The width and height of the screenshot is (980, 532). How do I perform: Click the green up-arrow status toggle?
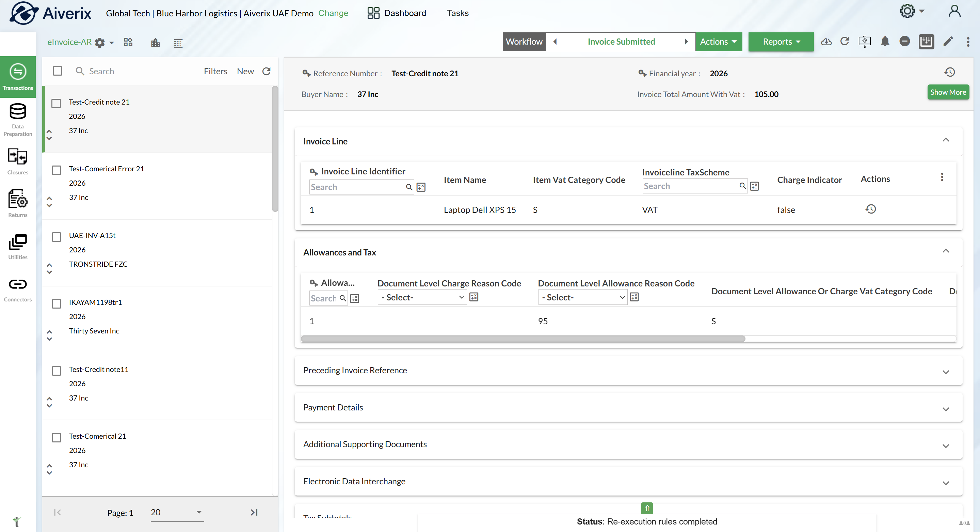click(x=647, y=508)
